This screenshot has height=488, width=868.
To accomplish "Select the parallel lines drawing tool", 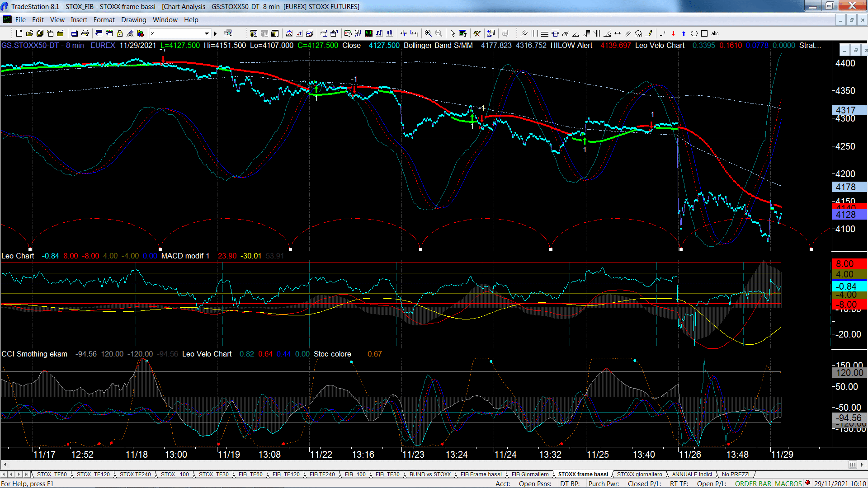I will pos(628,33).
